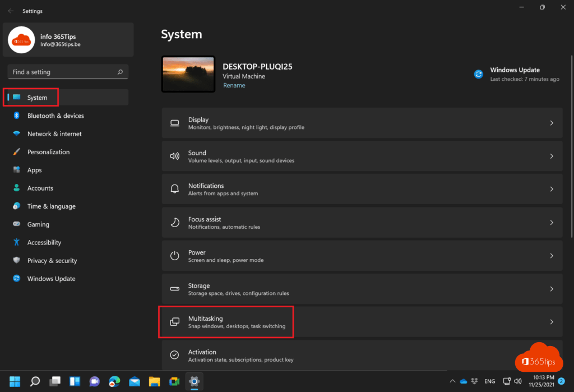Screen dimensions: 574x392
Task: Expand the Display settings chevron
Action: (x=552, y=123)
